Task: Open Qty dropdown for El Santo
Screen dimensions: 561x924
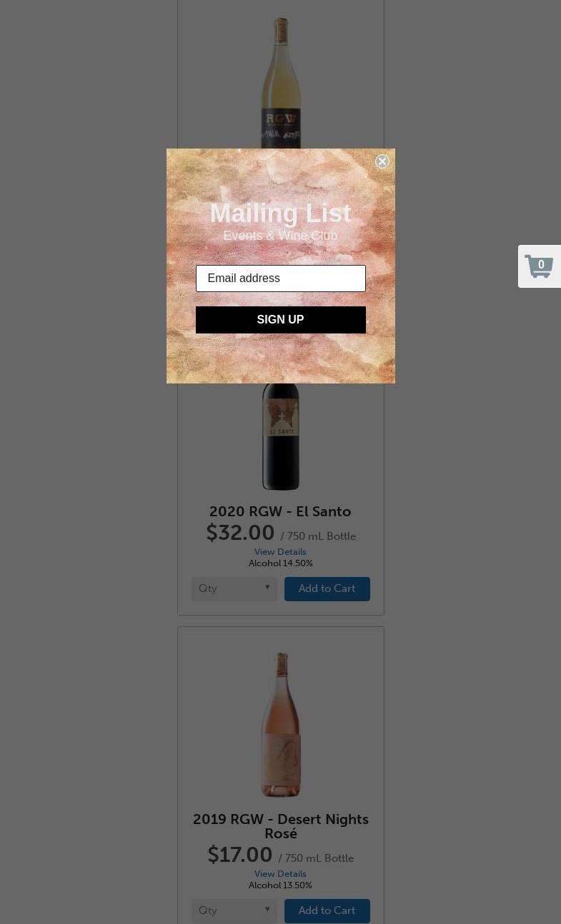Action: (234, 589)
